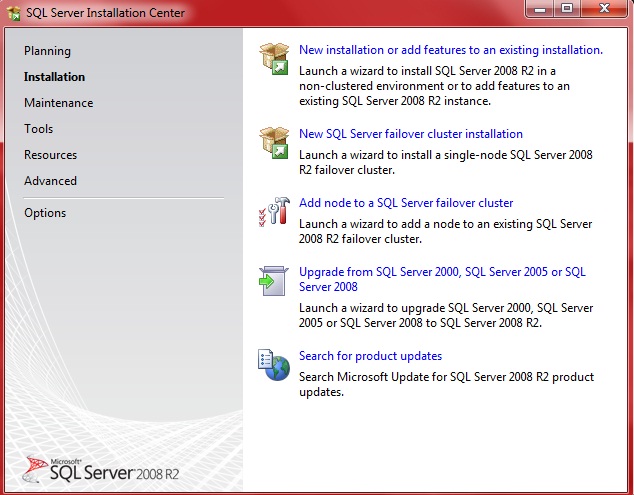Switch to the Advanced section
The height and width of the screenshot is (495, 634).
[x=51, y=180]
